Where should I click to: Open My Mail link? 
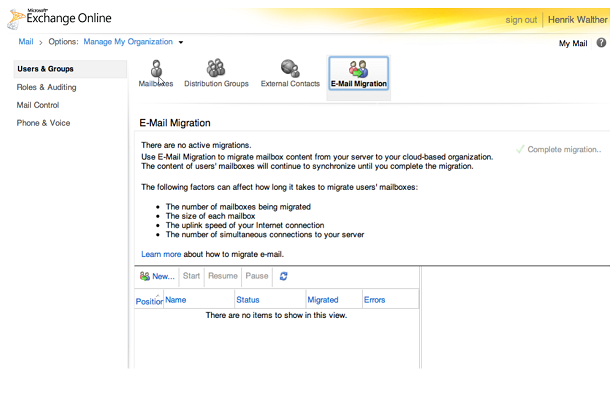pyautogui.click(x=573, y=43)
